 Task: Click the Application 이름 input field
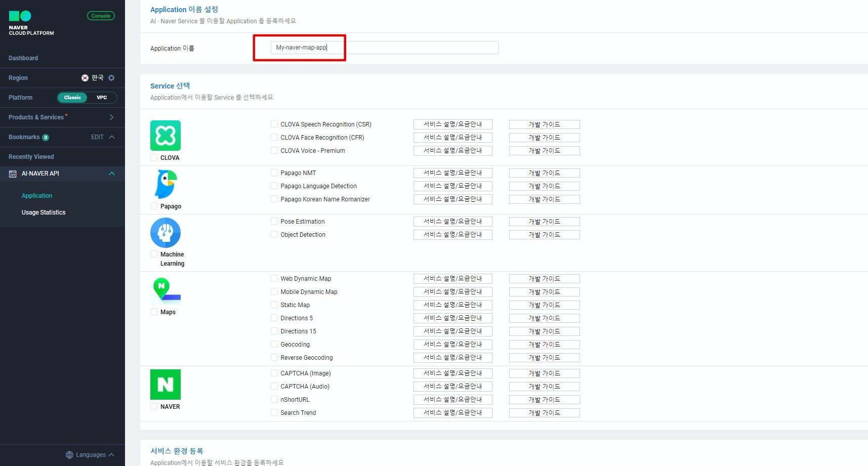[385, 48]
